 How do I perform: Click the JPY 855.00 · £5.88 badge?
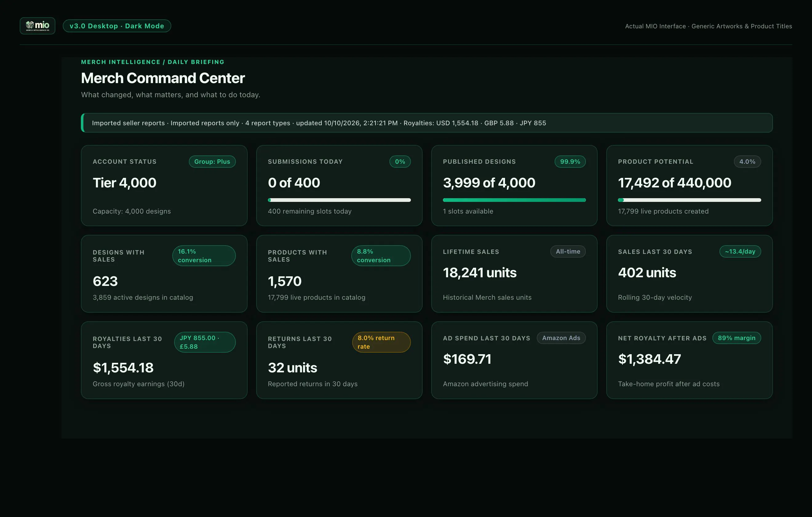pyautogui.click(x=205, y=342)
